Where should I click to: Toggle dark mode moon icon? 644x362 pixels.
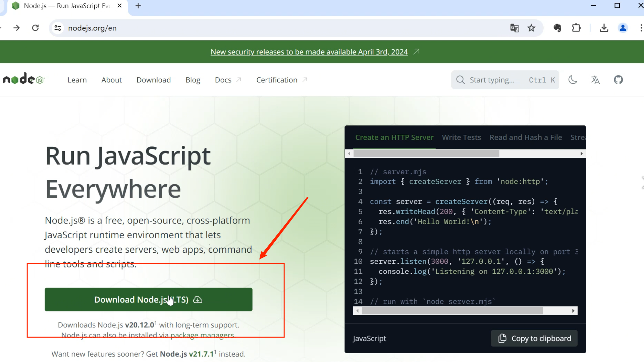click(x=573, y=80)
